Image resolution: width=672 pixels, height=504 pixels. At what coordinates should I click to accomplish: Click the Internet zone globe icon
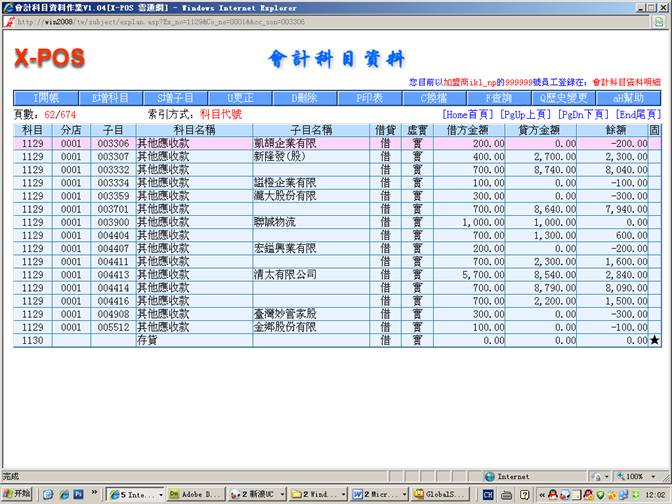[x=490, y=477]
